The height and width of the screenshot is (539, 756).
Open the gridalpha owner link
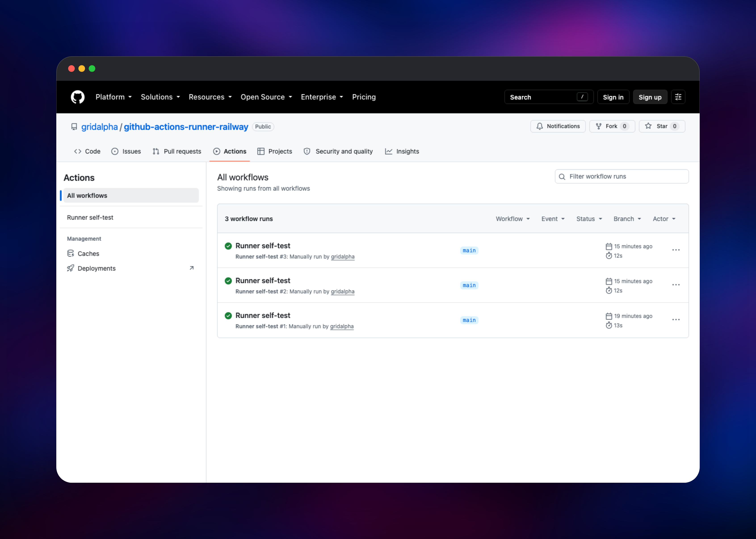click(x=100, y=127)
